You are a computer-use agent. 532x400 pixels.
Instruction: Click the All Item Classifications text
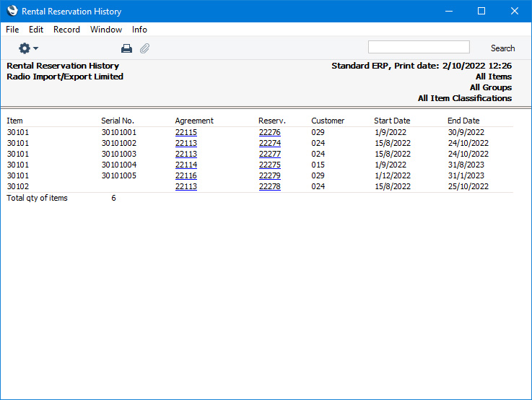(464, 98)
